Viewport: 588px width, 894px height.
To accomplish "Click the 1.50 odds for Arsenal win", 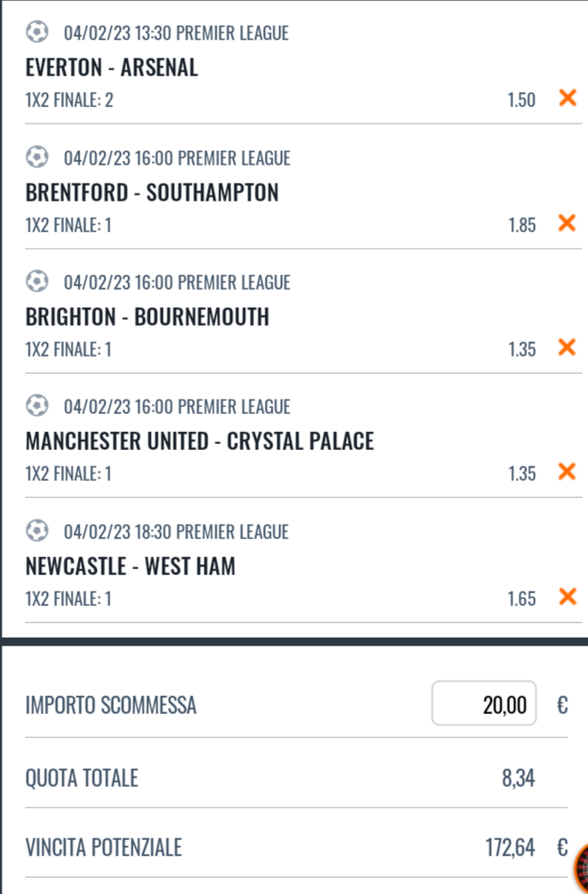I will (x=521, y=100).
